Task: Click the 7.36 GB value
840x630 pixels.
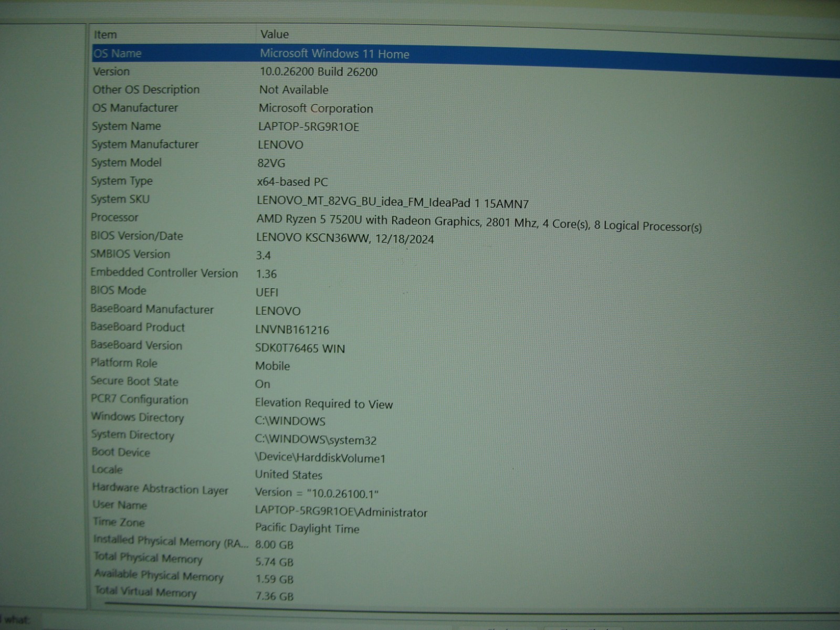Action: (x=275, y=596)
